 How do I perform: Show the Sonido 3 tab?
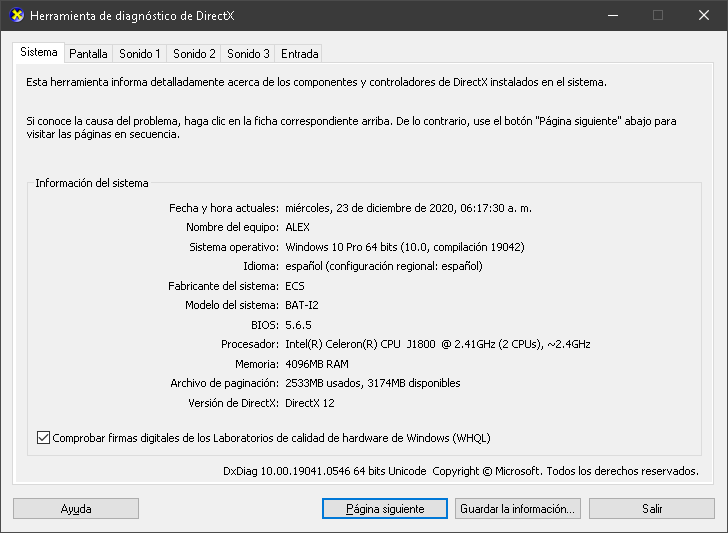pos(248,54)
